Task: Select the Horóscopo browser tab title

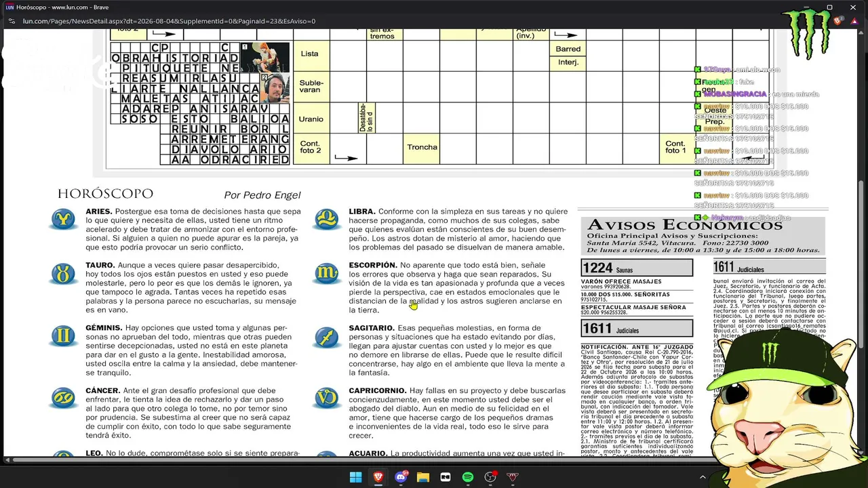Action: (62, 7)
